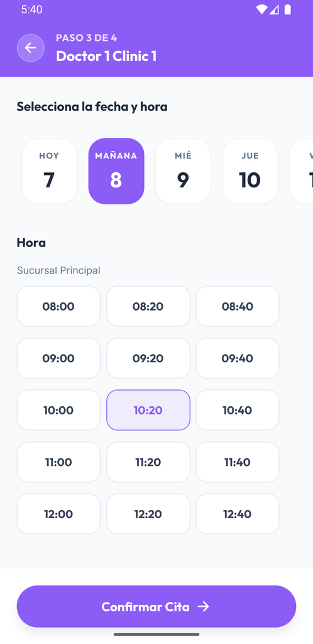Select the MAÑANA 8 date card
The width and height of the screenshot is (313, 644).
click(116, 171)
